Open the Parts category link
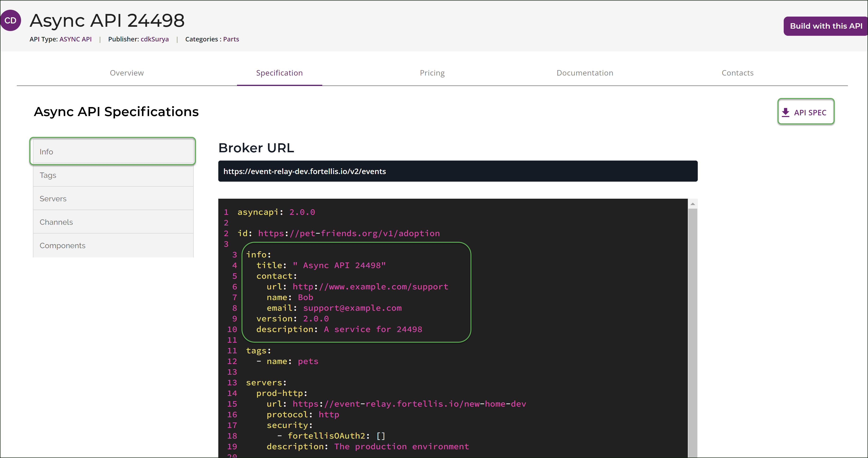 (x=231, y=39)
